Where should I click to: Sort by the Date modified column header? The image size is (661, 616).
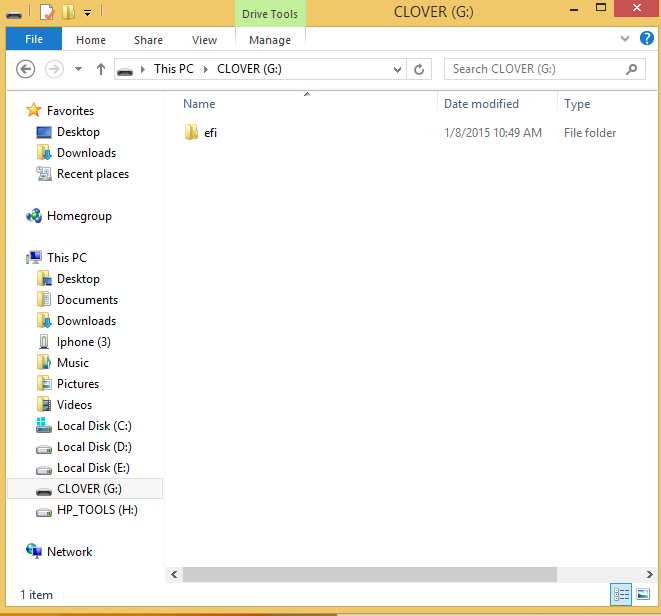(x=481, y=104)
